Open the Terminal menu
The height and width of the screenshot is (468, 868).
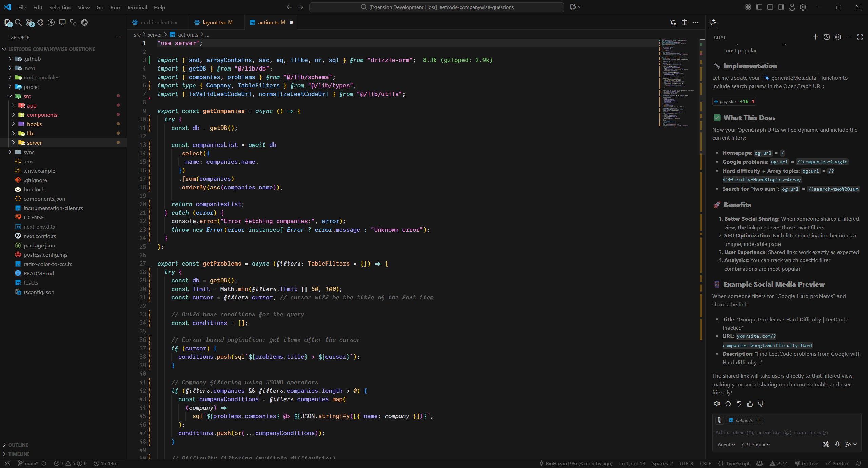137,7
